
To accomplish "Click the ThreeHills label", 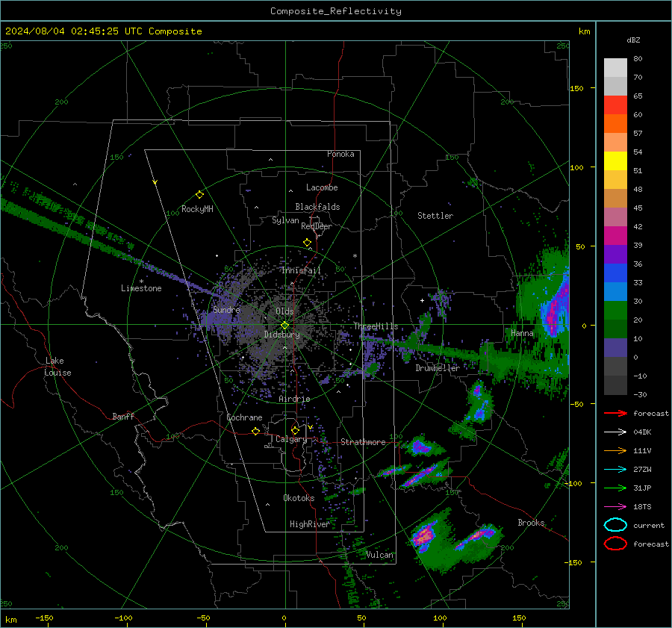I will tap(376, 326).
